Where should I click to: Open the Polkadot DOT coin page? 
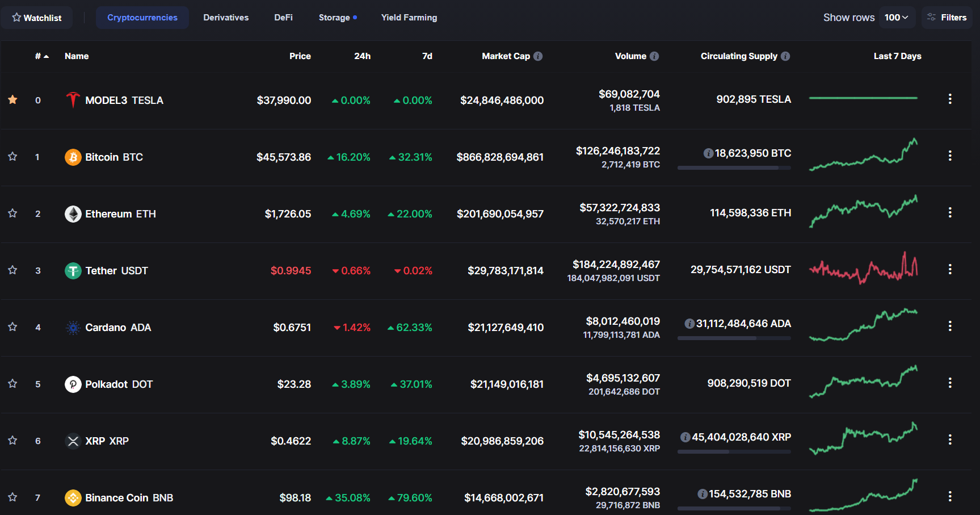(x=119, y=384)
